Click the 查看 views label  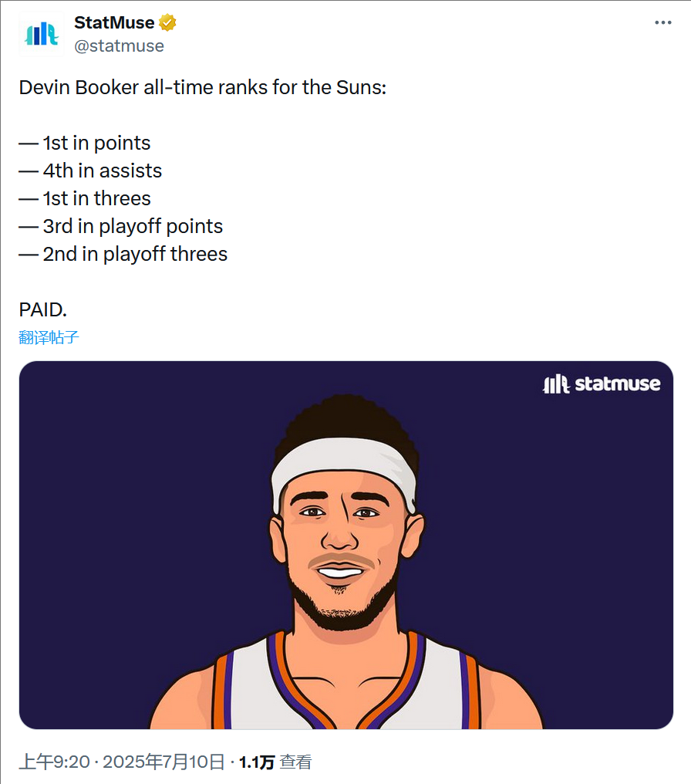(x=296, y=762)
